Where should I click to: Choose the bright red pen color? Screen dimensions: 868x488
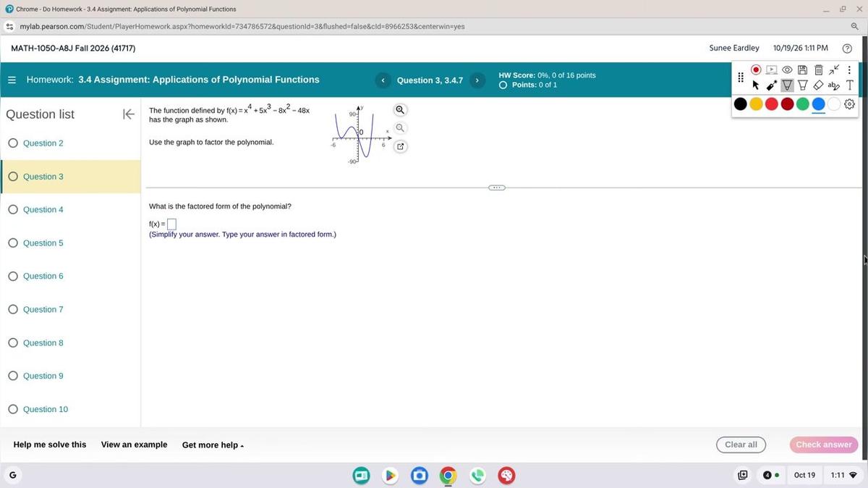pos(772,104)
